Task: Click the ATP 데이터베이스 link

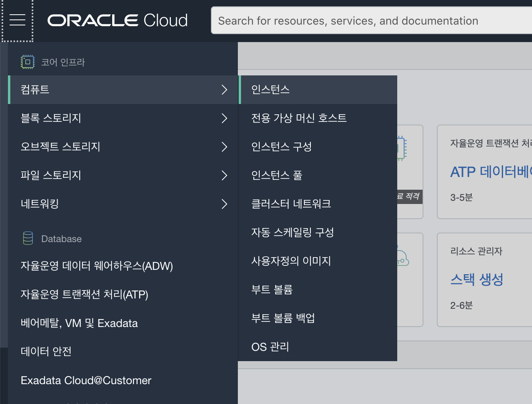Action: coord(491,172)
